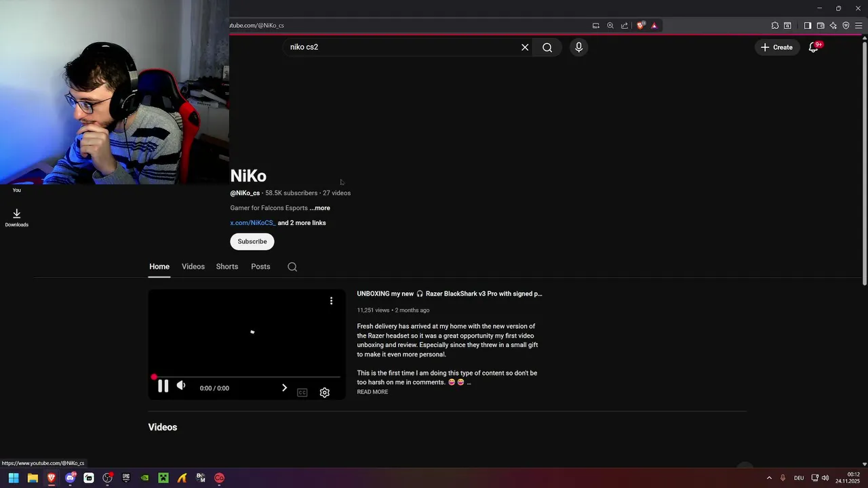Clear the YouTube search text with the X
Screen dimensions: 868x488
(525, 47)
